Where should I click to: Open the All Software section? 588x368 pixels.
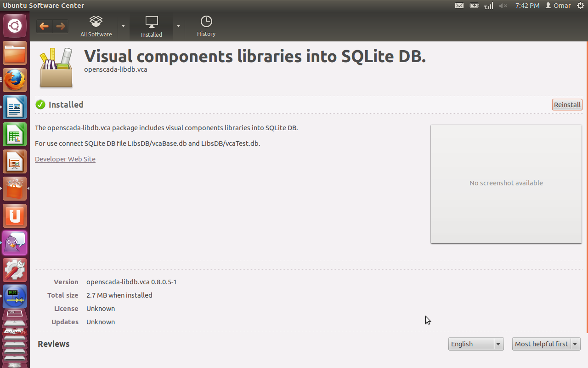96,27
